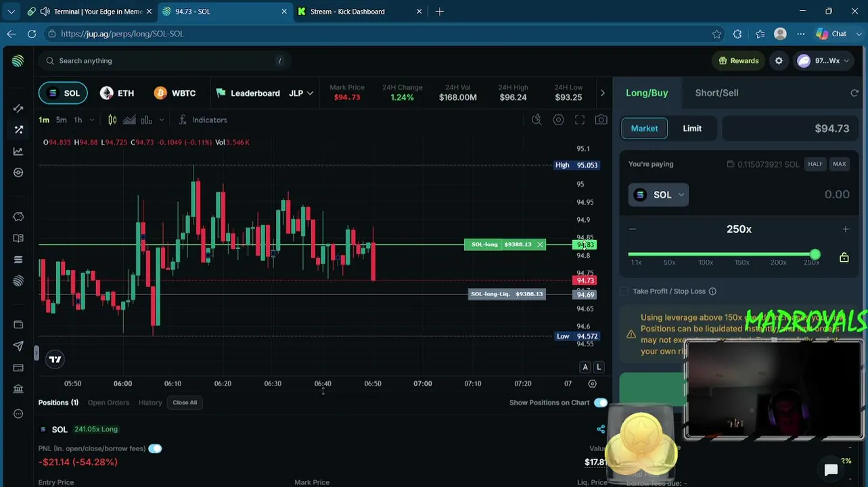Open the credit card icon in left sidebar
868x487 pixels.
(x=18, y=368)
